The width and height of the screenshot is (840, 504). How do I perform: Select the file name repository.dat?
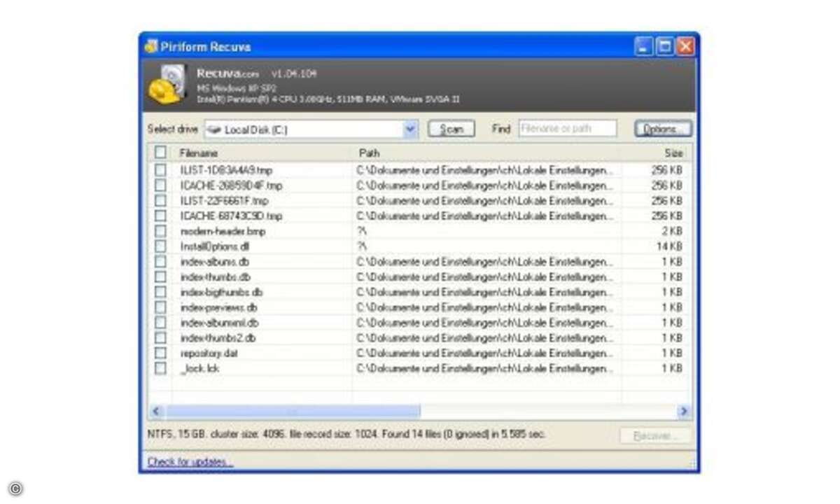pos(209,353)
